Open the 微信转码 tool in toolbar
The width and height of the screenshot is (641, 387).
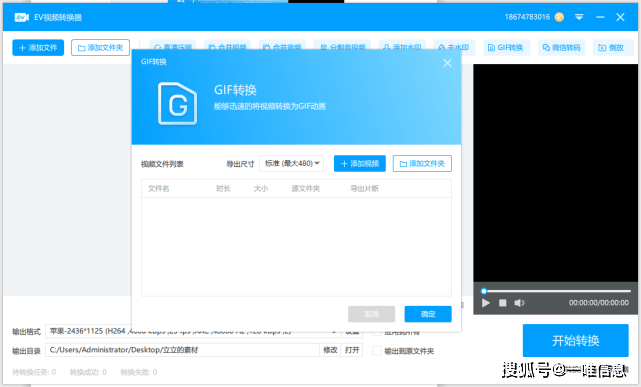pyautogui.click(x=562, y=48)
